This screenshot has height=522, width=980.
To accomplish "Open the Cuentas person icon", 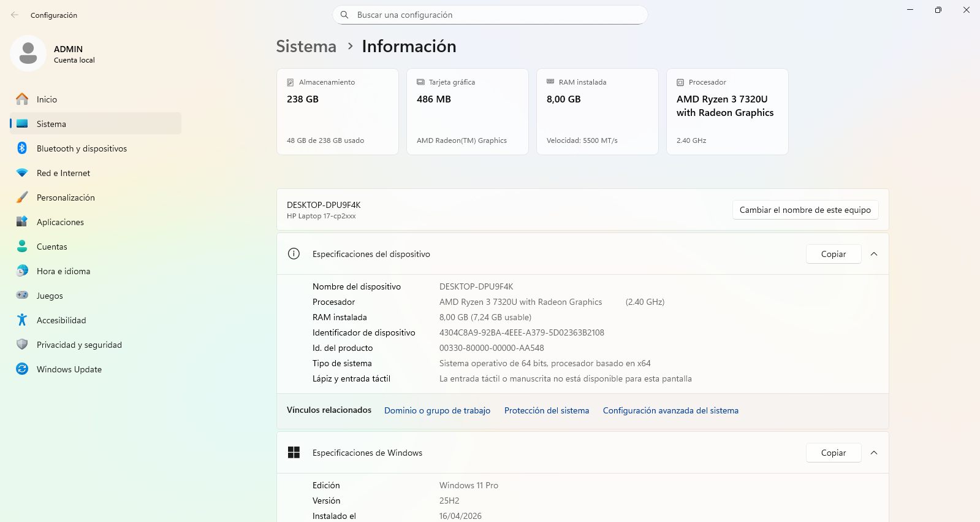I will (22, 247).
